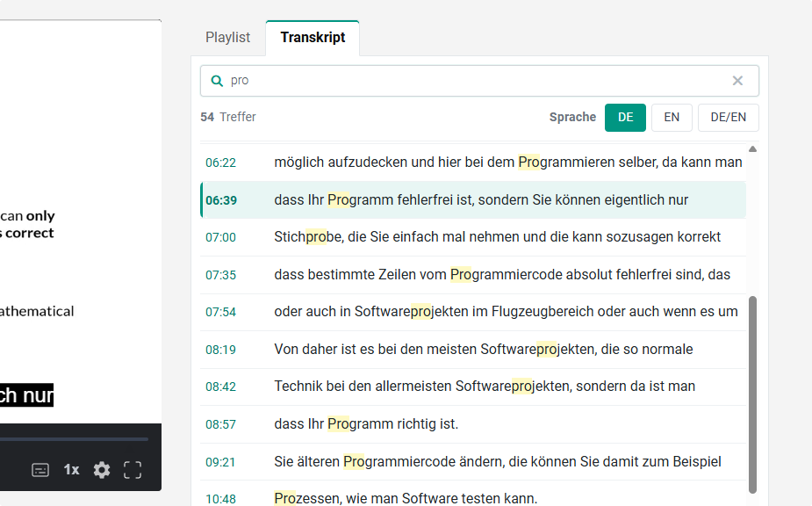The image size is (812, 506).
Task: Click the '54 Treffer' result count
Action: tap(228, 117)
